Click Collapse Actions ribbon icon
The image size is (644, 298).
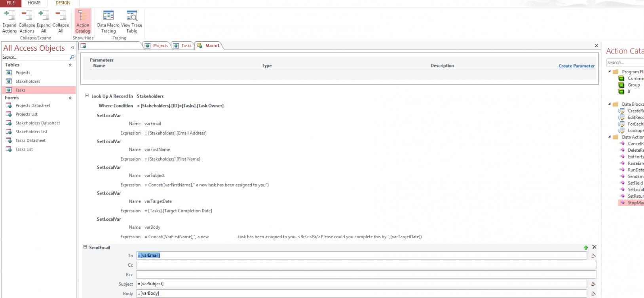click(x=27, y=21)
